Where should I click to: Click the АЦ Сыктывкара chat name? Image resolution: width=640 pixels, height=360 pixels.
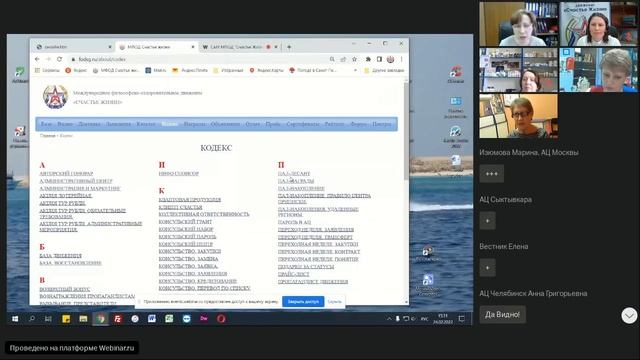coord(505,200)
